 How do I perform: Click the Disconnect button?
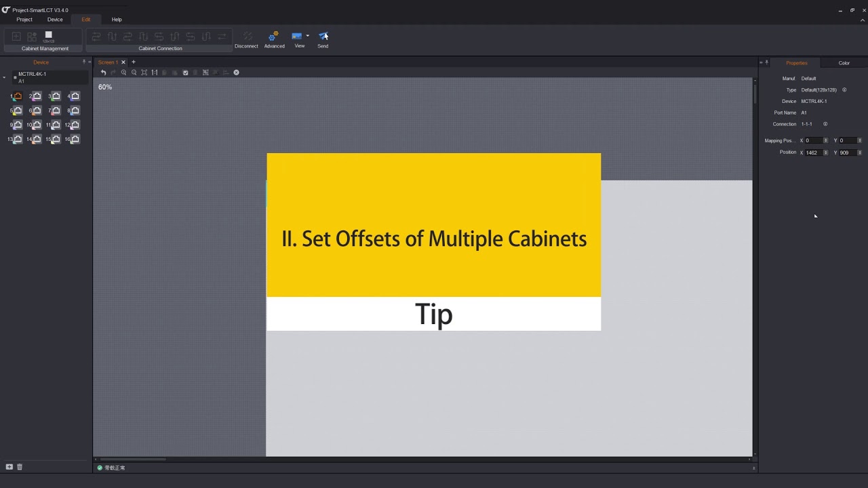tap(247, 39)
